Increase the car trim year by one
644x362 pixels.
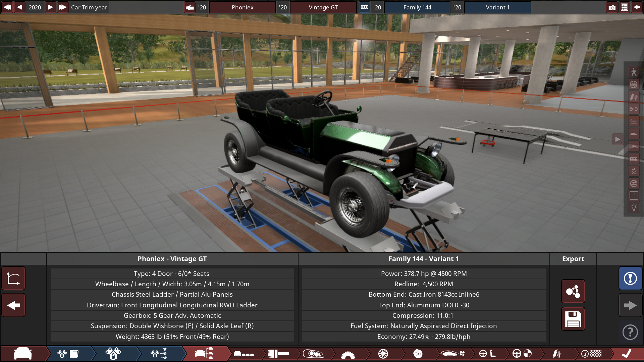point(50,7)
